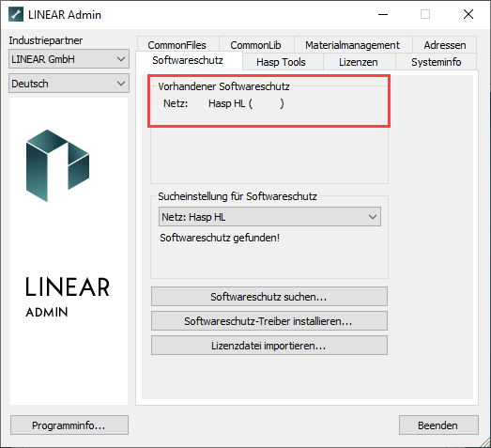The image size is (491, 448).
Task: Click Lizenzdatei importieren button
Action: point(269,346)
